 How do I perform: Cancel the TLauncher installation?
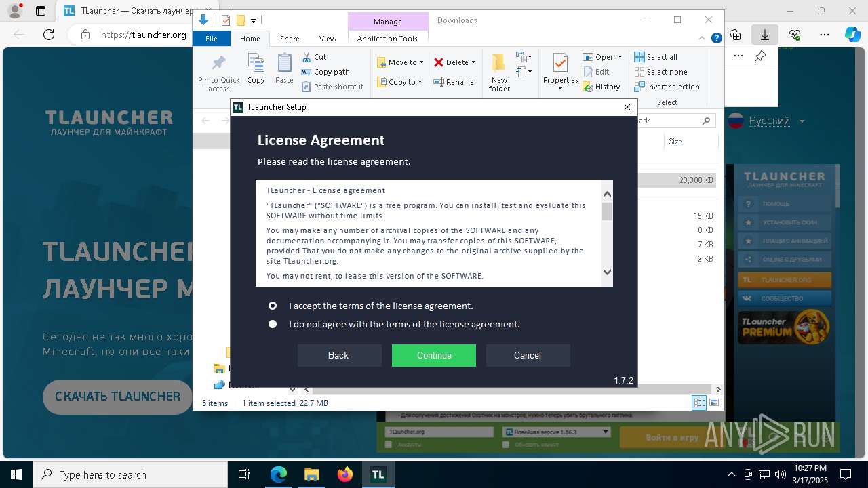click(x=528, y=355)
